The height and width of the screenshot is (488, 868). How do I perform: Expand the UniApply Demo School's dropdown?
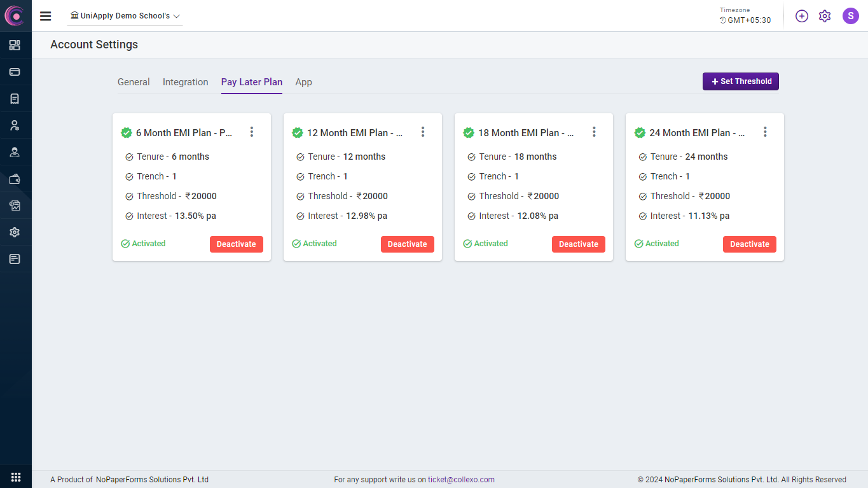(125, 16)
